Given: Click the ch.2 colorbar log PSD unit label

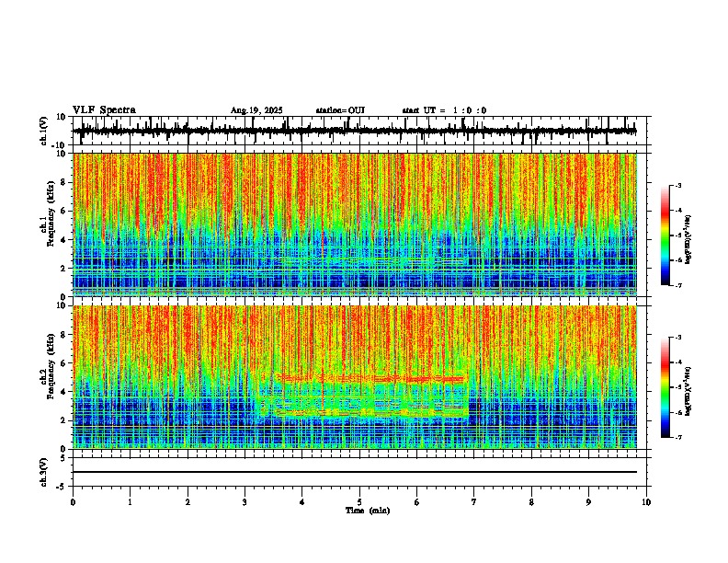Looking at the screenshot, I should click(x=688, y=391).
